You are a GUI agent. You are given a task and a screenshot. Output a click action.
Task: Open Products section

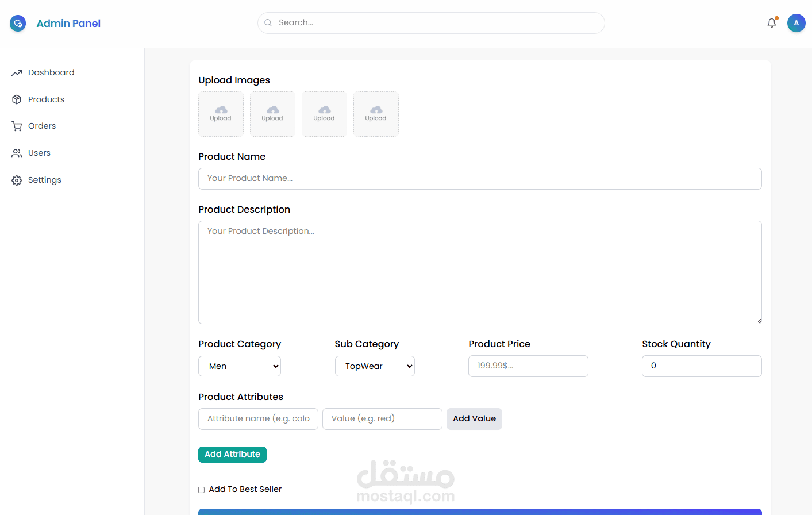[x=46, y=99]
